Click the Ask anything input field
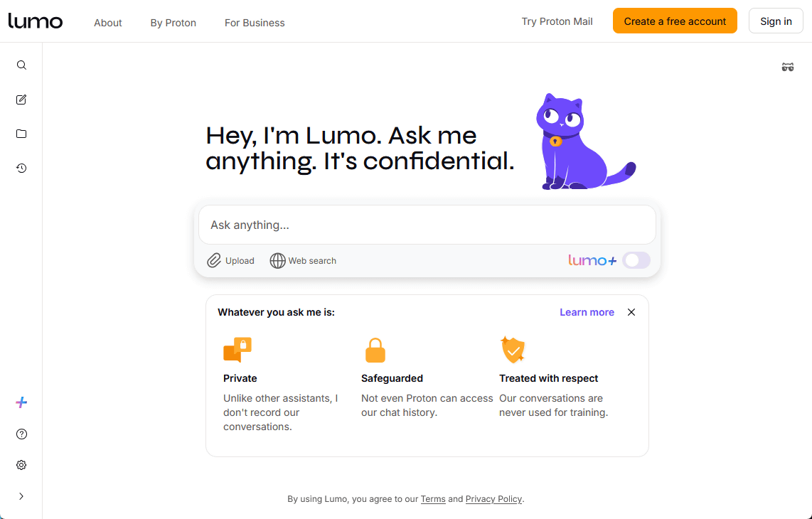Image resolution: width=812 pixels, height=519 pixels. [x=427, y=225]
